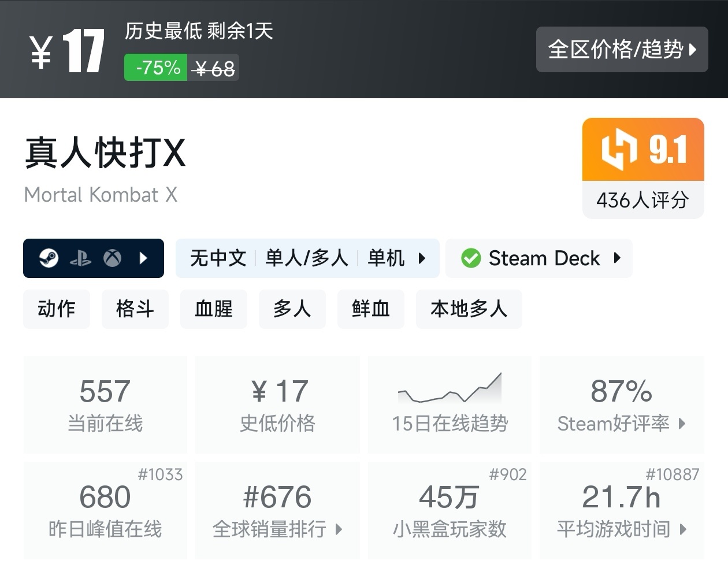Click the green Steam Deck verified checkmark
Screen dimensions: 728x564
471,258
